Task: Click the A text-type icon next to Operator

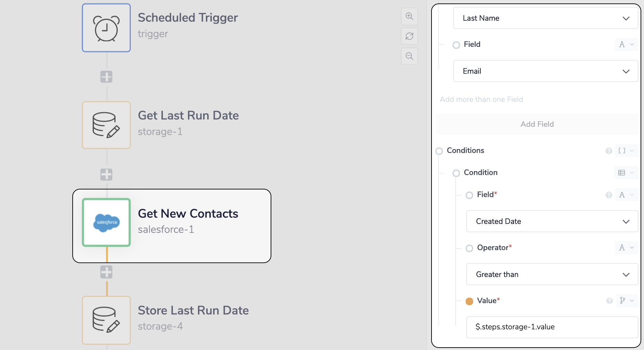Action: pyautogui.click(x=621, y=248)
